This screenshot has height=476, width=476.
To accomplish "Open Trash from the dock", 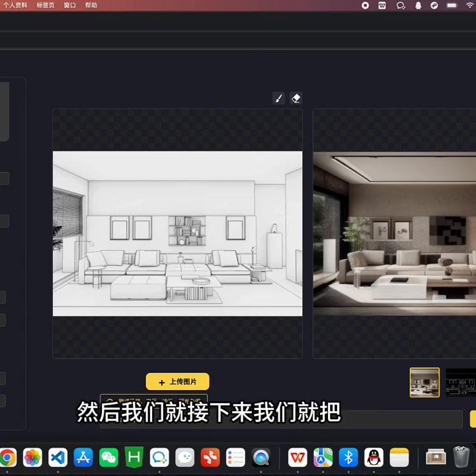I will click(x=461, y=457).
